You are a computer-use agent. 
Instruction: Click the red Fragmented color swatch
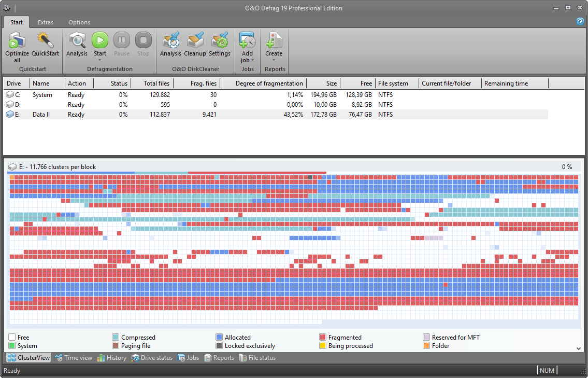(x=322, y=337)
